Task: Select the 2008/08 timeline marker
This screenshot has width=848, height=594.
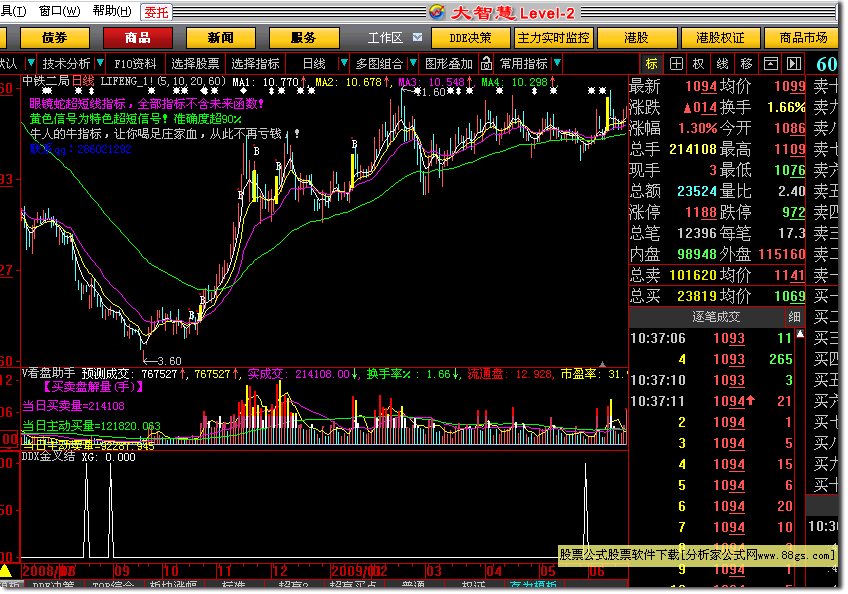Action: click(49, 571)
